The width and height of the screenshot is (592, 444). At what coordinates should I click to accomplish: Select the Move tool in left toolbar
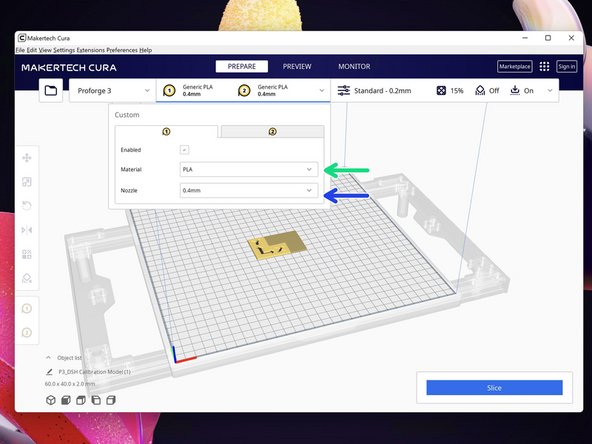(x=27, y=158)
